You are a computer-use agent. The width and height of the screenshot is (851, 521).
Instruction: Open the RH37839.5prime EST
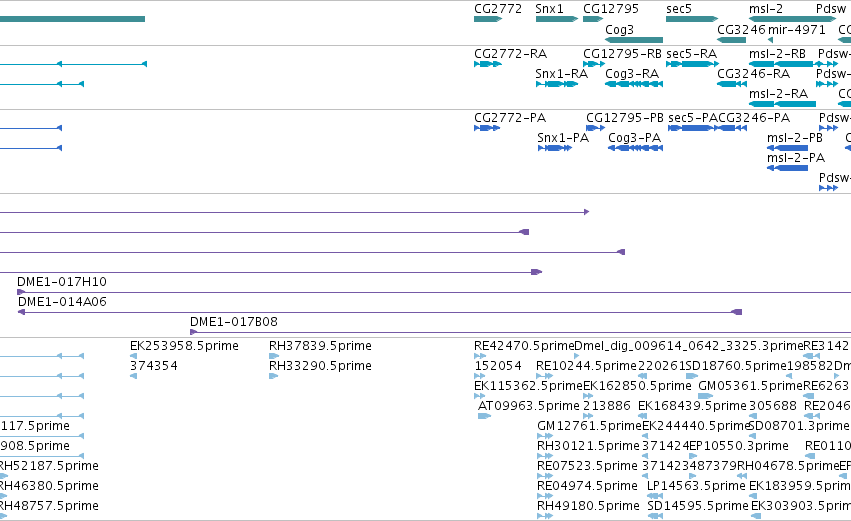[274, 356]
